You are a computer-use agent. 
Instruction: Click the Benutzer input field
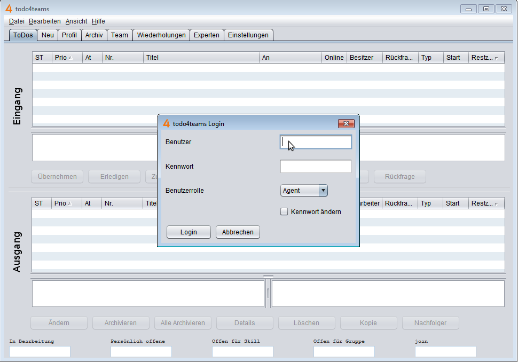(x=316, y=142)
